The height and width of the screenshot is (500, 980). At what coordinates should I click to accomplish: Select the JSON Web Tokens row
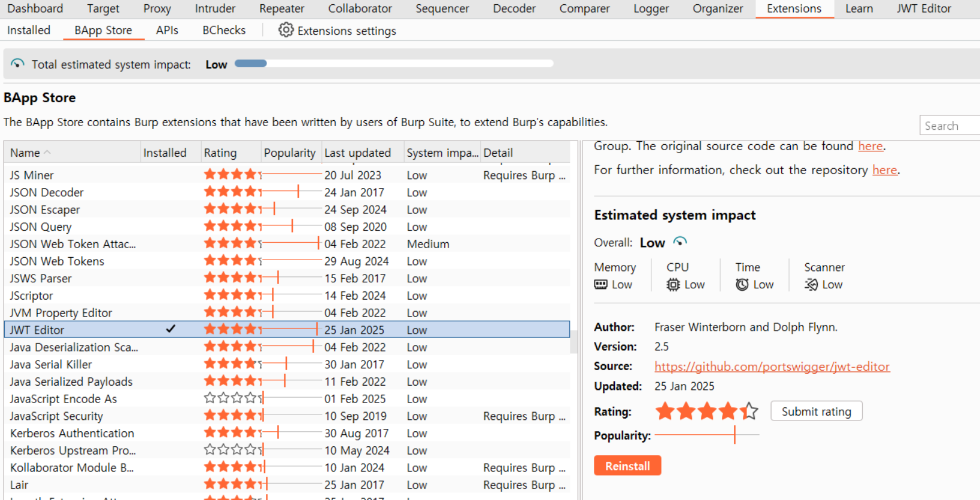[x=287, y=261]
